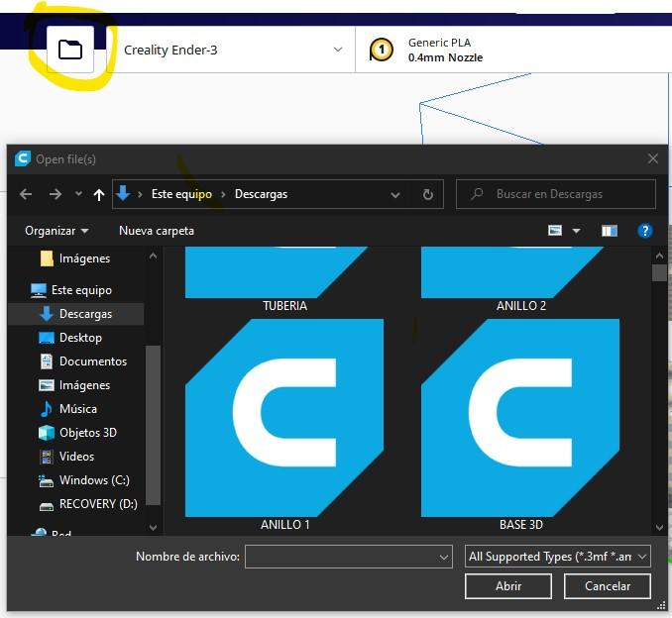Click the Desktop icon in the sidebar
672x618 pixels.
pyautogui.click(x=47, y=338)
